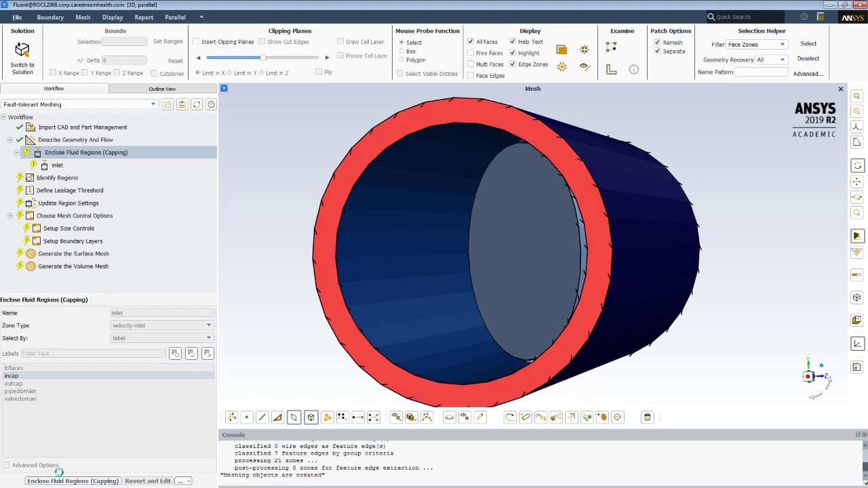Image resolution: width=868 pixels, height=488 pixels.
Task: Collapse the Workflow tree root
Action: (x=3, y=117)
